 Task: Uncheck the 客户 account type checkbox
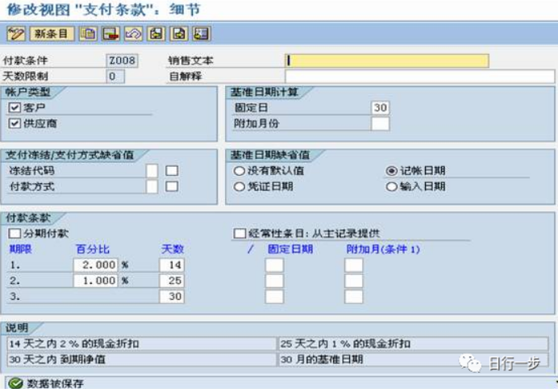pos(15,107)
